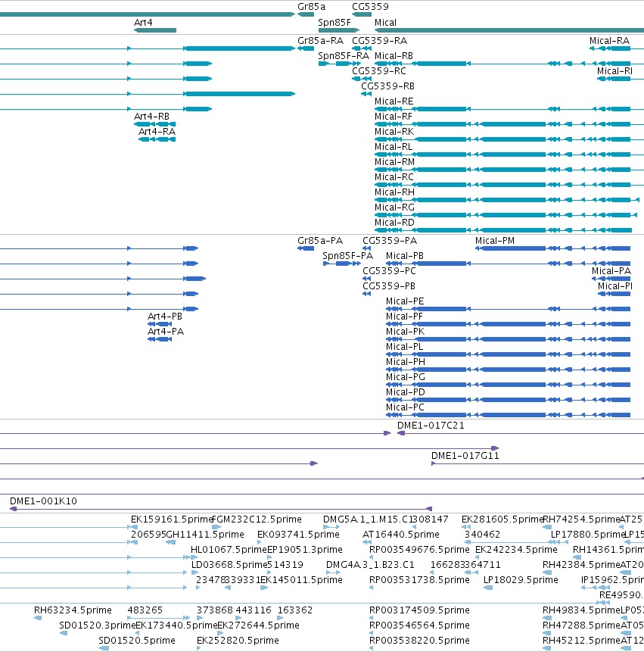Select the Spn85F-PA protein label

click(348, 256)
